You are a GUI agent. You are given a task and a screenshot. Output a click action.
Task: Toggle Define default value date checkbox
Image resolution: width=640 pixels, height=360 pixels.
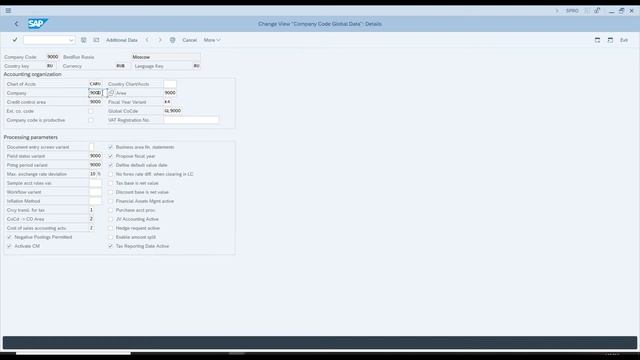point(111,165)
